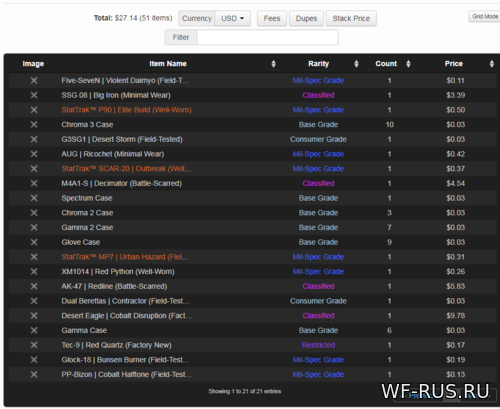Image resolution: width=500 pixels, height=409 pixels.
Task: Click the X icon for SSG 08 Big Iron
Action: (34, 95)
